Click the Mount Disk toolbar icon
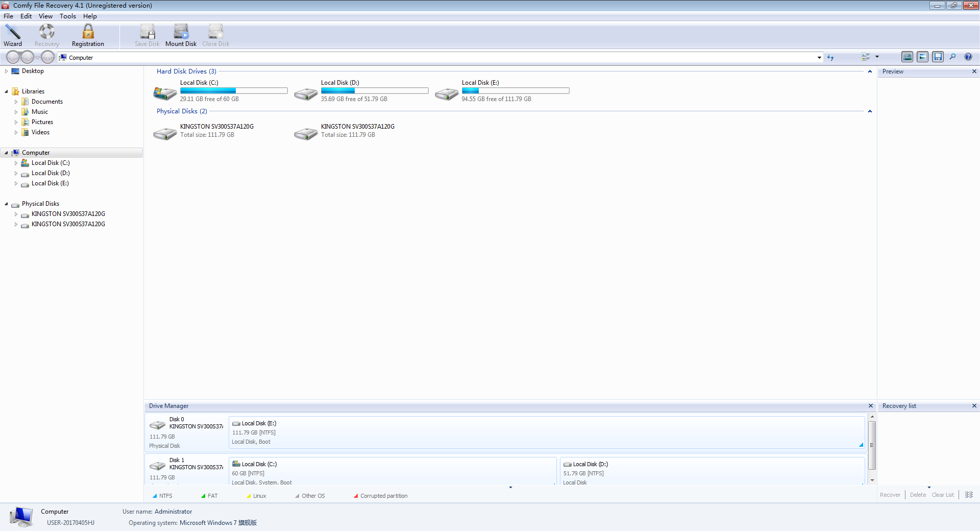 click(181, 35)
